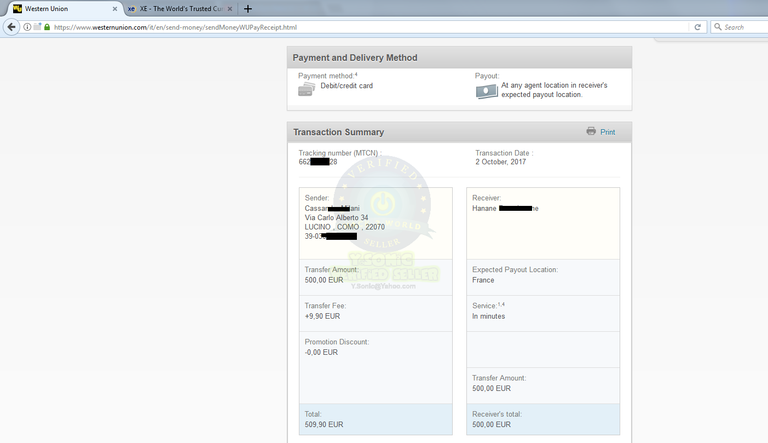Click the search magnifier icon

click(718, 27)
